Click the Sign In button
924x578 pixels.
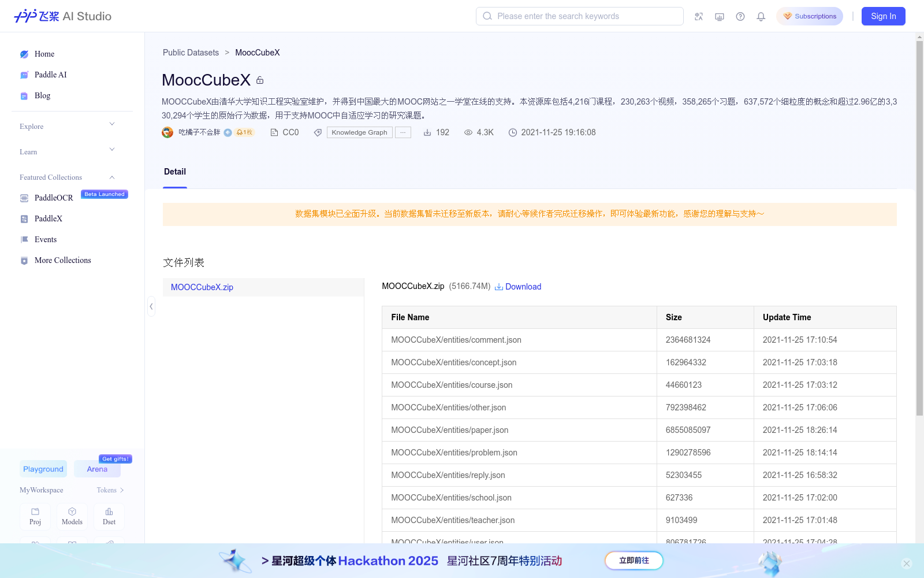pos(883,16)
